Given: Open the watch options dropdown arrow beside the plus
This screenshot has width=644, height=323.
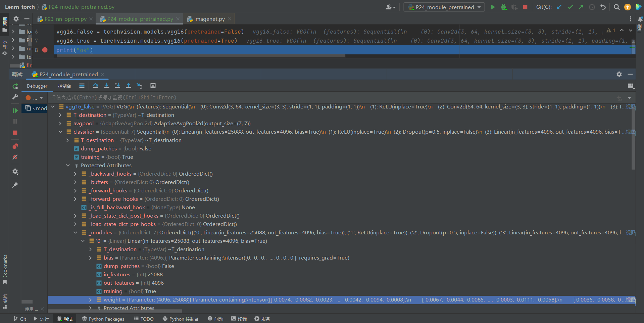Looking at the screenshot, I should (630, 98).
